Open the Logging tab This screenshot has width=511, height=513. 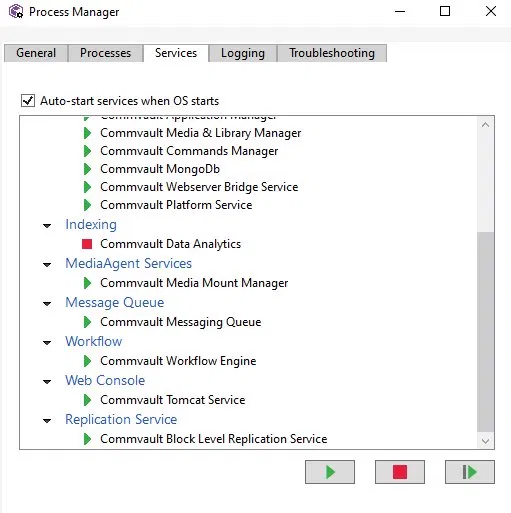243,53
